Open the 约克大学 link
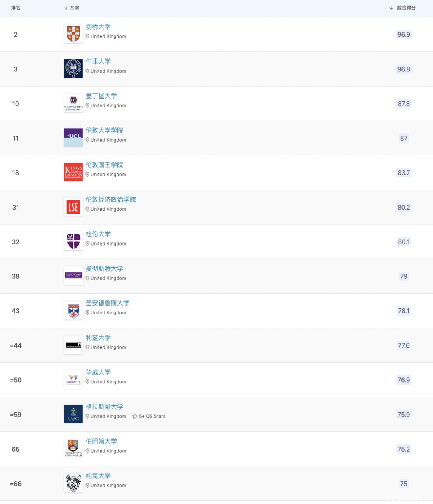 point(98,476)
